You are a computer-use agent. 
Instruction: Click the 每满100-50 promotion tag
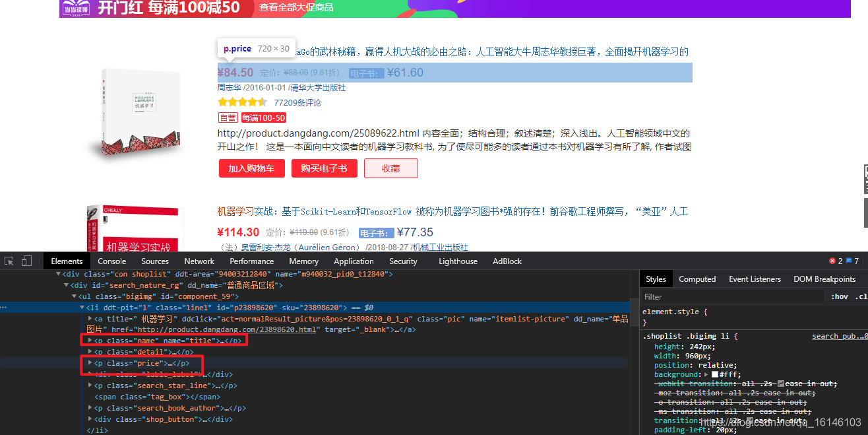pos(263,117)
